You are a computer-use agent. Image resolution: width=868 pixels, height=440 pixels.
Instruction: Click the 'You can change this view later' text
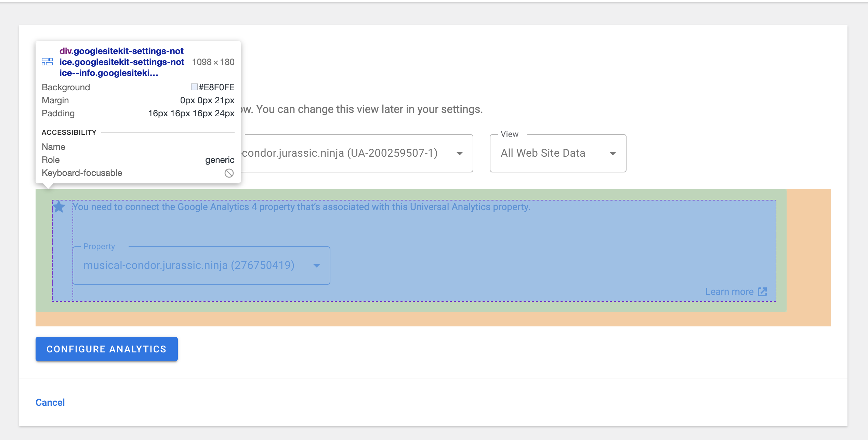click(x=369, y=109)
